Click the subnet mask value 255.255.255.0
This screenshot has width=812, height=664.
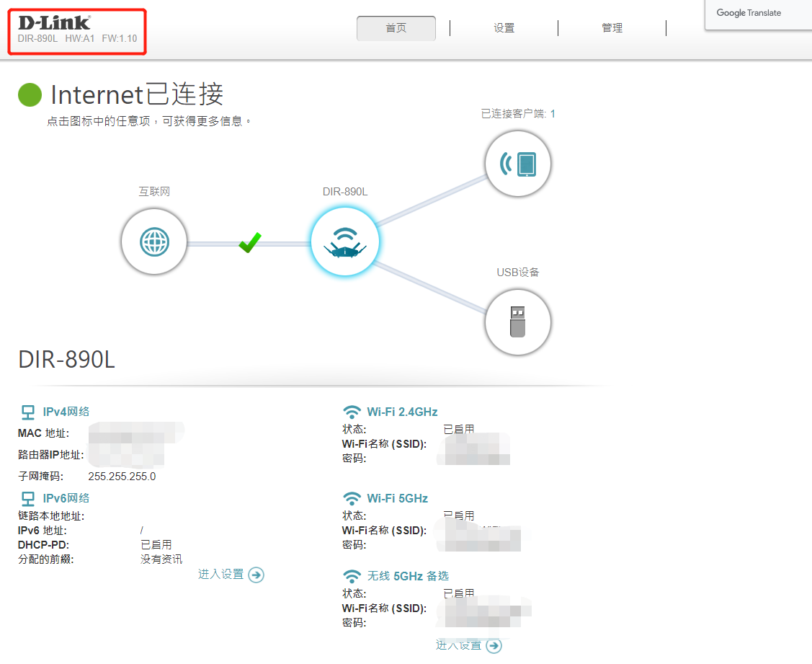coord(122,477)
